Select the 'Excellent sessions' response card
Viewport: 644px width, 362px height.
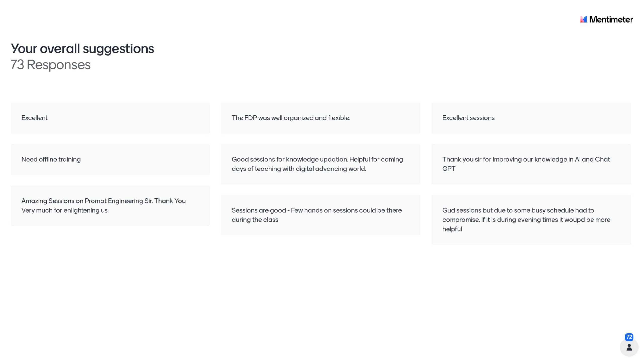point(531,118)
